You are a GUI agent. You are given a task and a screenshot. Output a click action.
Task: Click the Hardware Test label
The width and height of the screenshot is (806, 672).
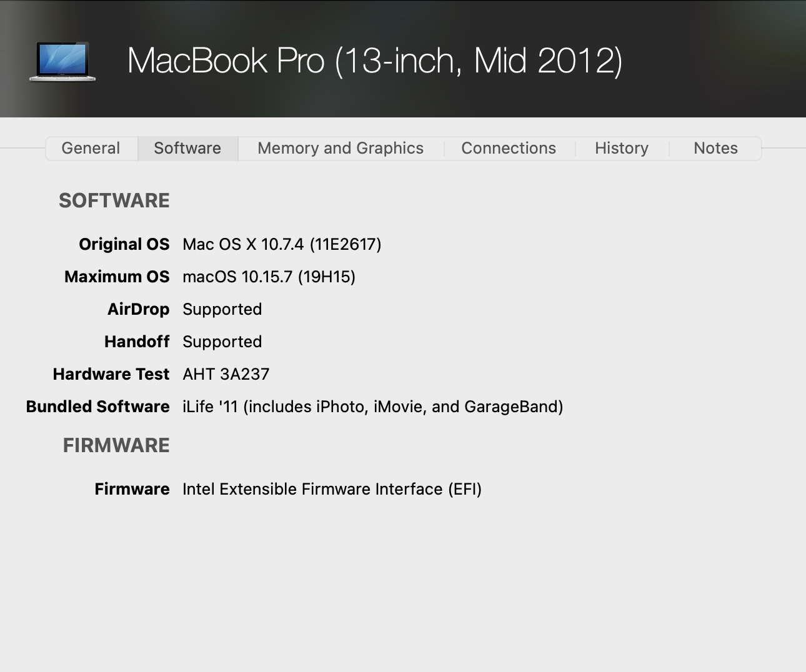111,374
